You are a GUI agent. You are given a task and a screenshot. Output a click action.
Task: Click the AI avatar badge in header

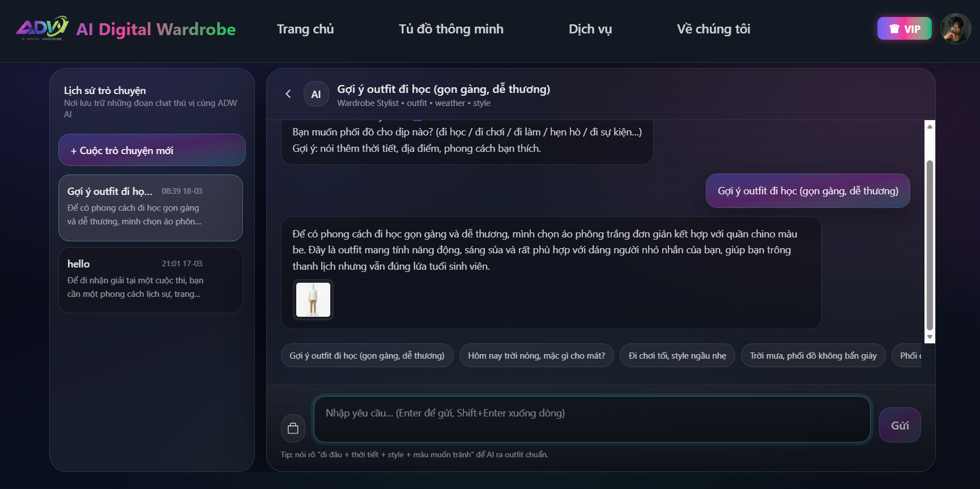tap(316, 94)
